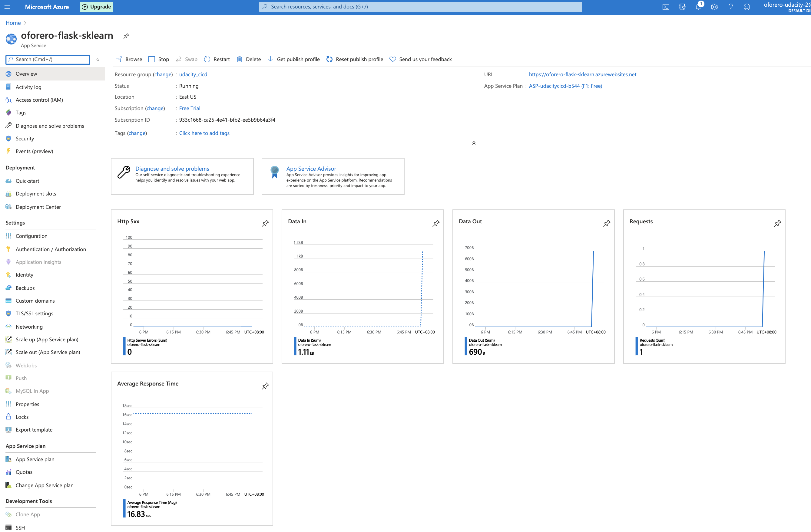Click the Restart app icon
Viewport: 811px width, 532px height.
207,59
